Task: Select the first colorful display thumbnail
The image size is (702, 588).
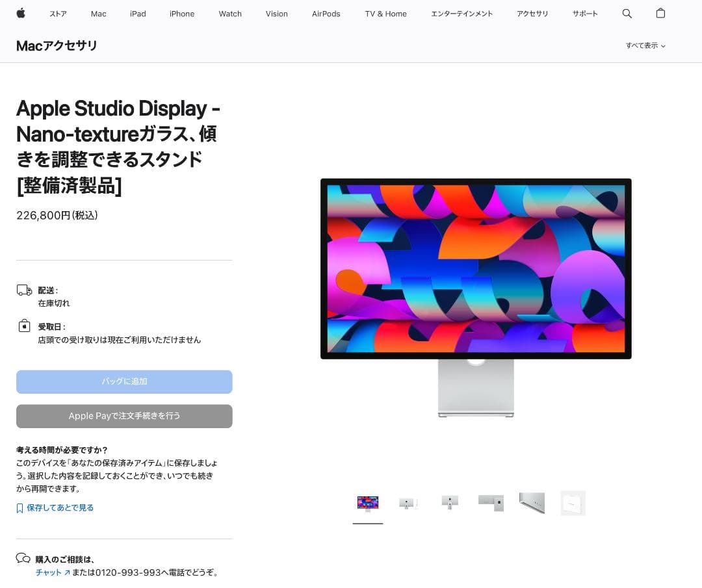Action: [368, 504]
